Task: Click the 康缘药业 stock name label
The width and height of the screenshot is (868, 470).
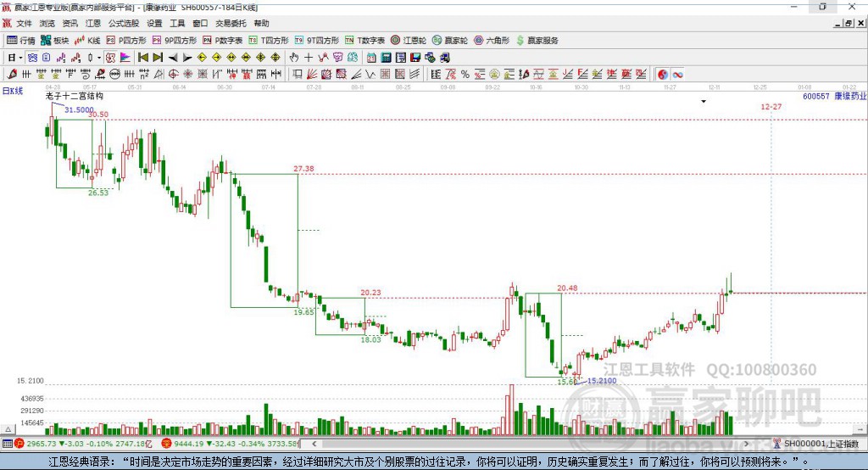Action: coord(850,96)
